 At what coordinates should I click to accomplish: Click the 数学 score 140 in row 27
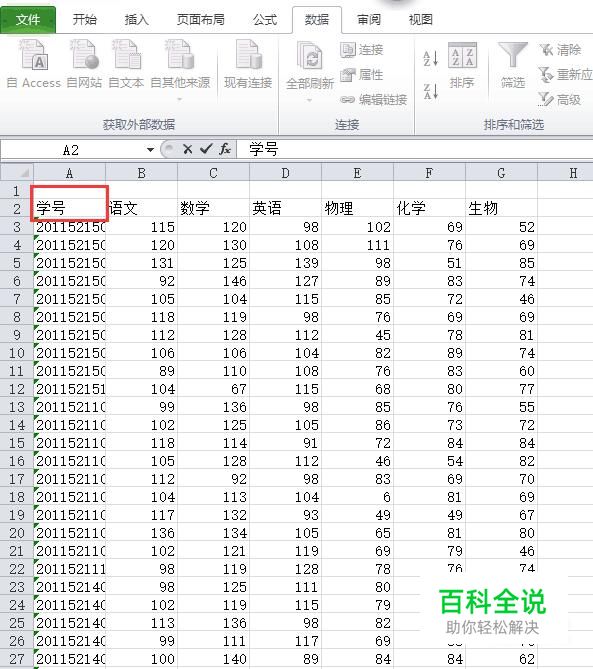[x=213, y=659]
